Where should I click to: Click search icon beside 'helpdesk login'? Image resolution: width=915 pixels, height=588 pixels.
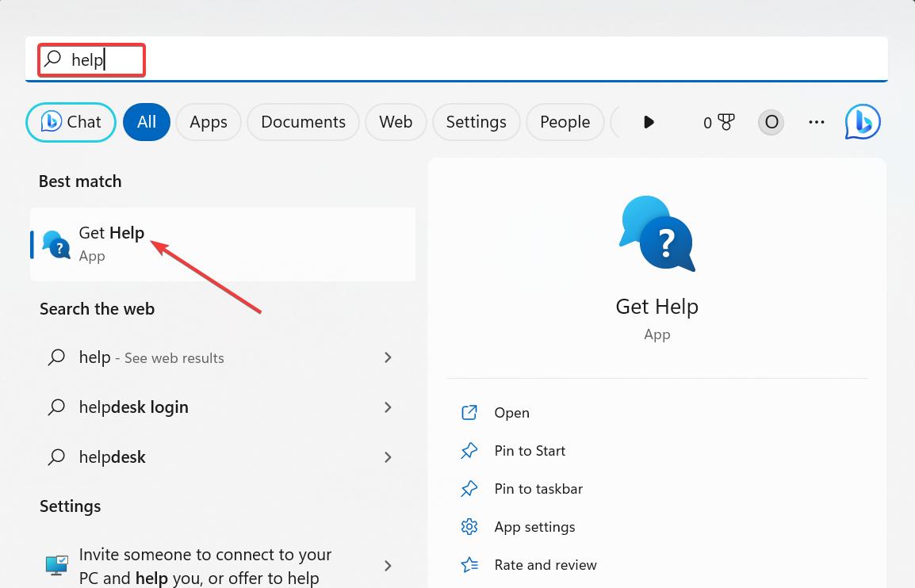(x=56, y=407)
